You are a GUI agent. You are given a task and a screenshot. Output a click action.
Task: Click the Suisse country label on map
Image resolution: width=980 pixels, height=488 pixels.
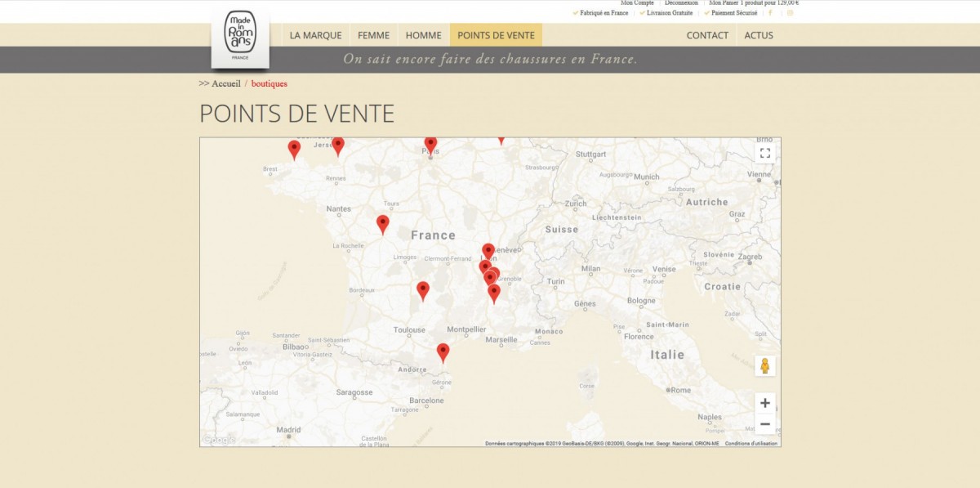pos(561,230)
